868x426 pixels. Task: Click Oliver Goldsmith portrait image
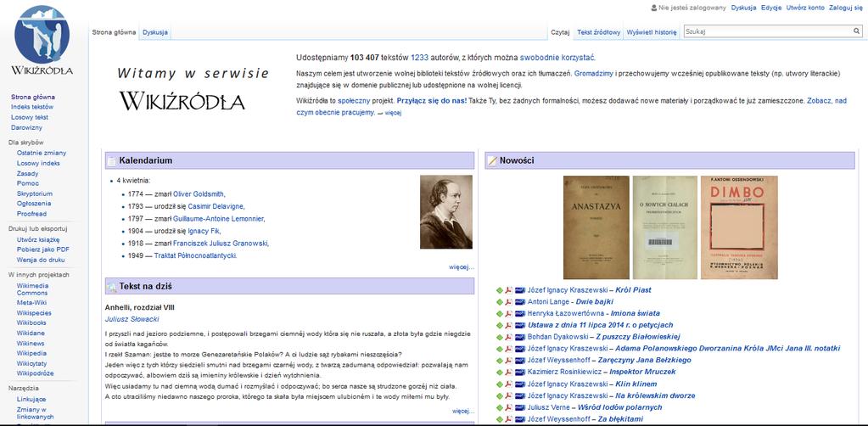pyautogui.click(x=446, y=211)
